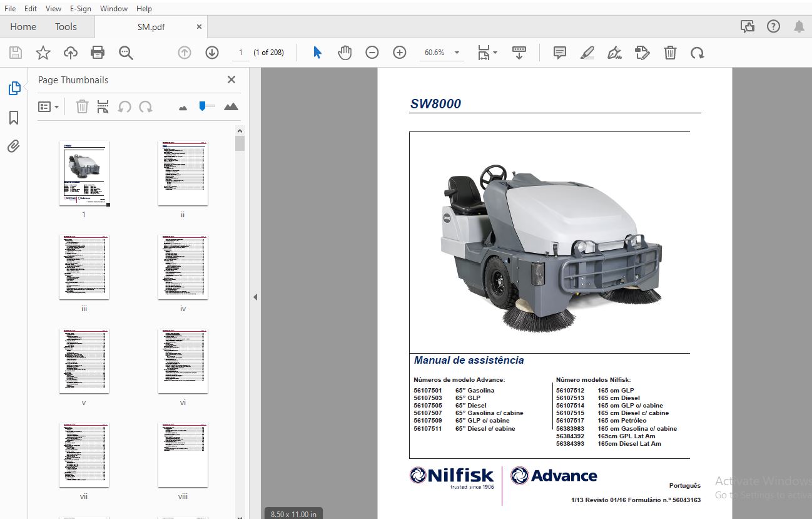Click the page number input field
Viewport: 812px width, 519px height.
tap(241, 53)
